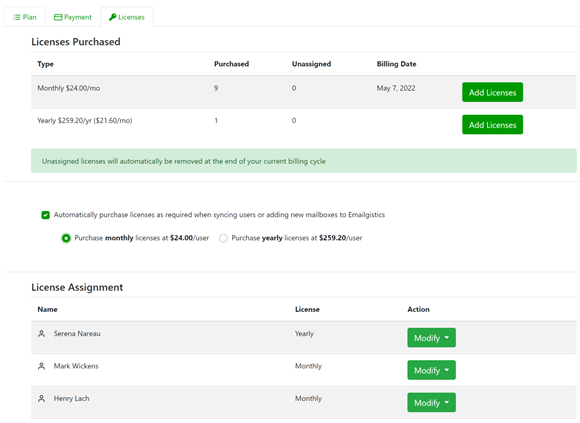Click the License column header in License Assignment
This screenshot has height=423, width=580.
tap(307, 309)
